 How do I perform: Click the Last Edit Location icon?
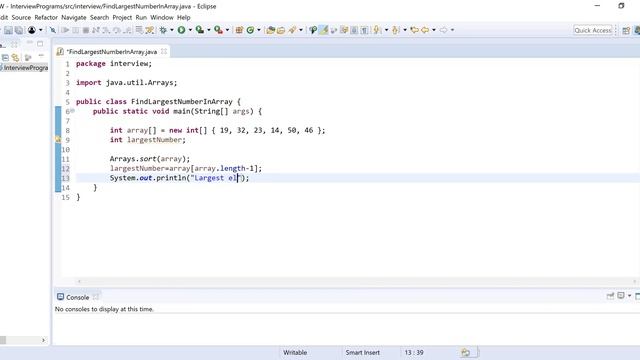click(415, 30)
